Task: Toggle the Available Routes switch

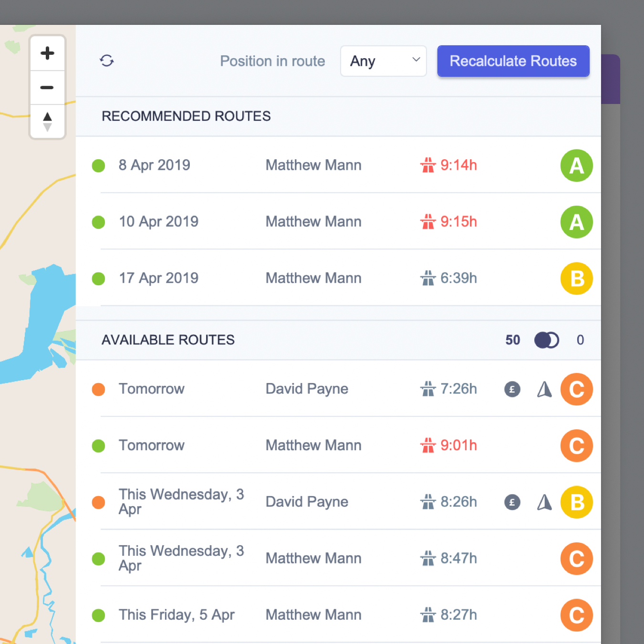Action: point(546,340)
